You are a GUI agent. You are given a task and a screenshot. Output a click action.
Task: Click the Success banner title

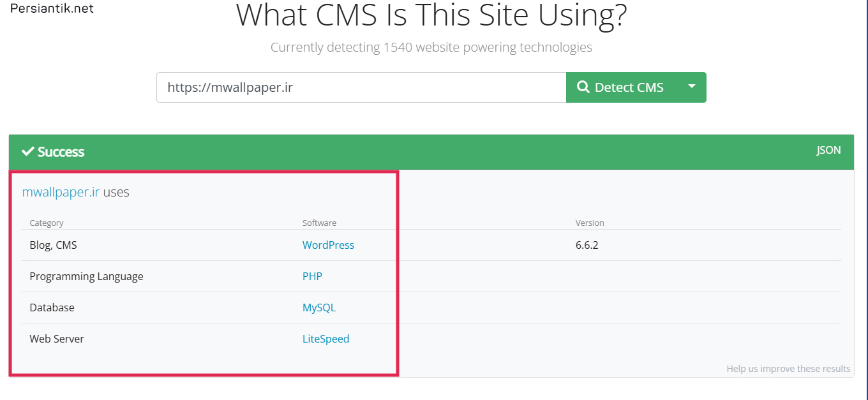[x=61, y=152]
